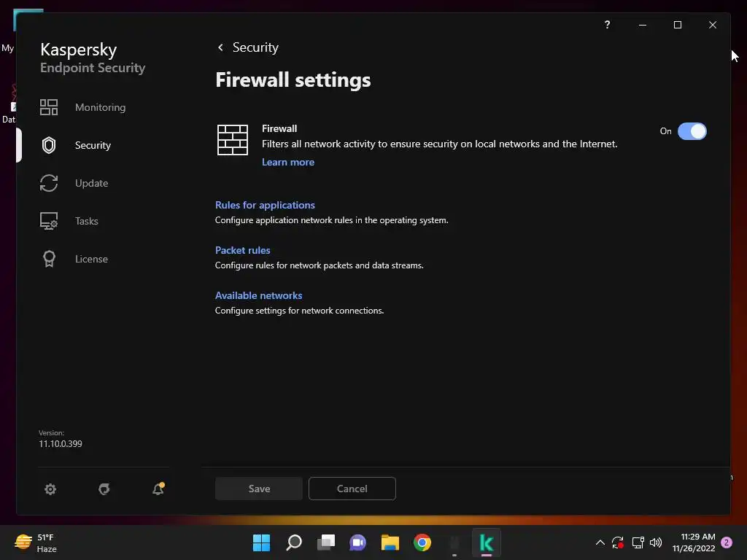Open the volume control in system tray

point(656,542)
